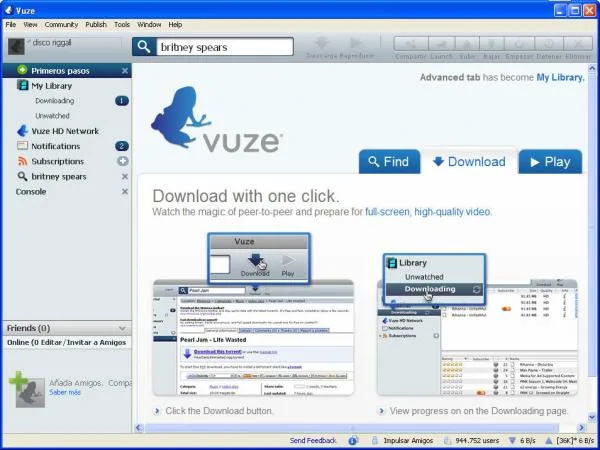Click the search magnifier icon beside the search box
Image resolution: width=600 pixels, height=450 pixels.
144,47
